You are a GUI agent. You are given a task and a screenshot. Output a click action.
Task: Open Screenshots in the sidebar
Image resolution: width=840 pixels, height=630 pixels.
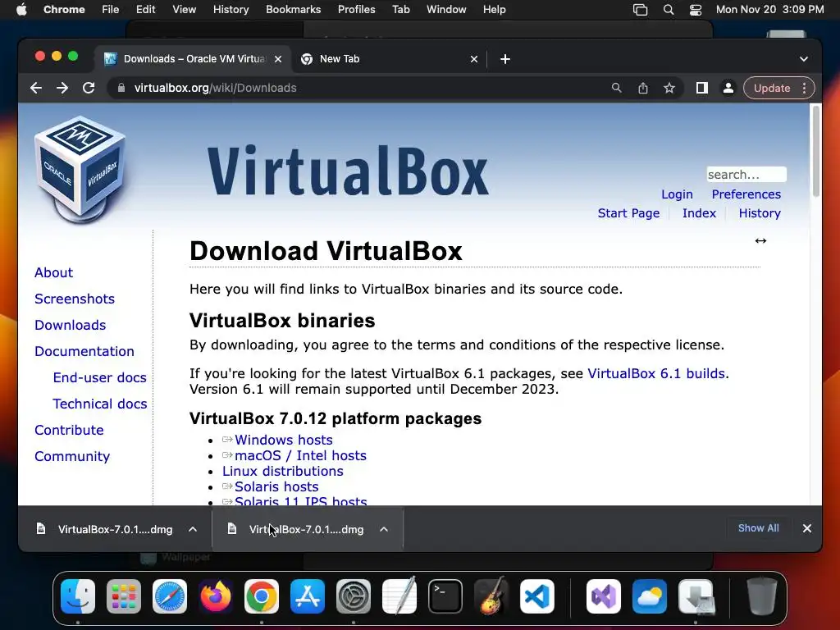[75, 299]
